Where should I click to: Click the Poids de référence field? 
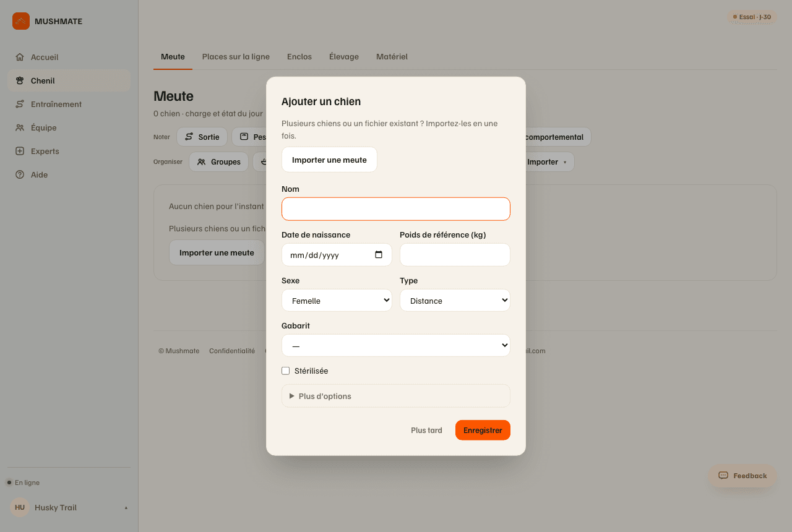(455, 255)
